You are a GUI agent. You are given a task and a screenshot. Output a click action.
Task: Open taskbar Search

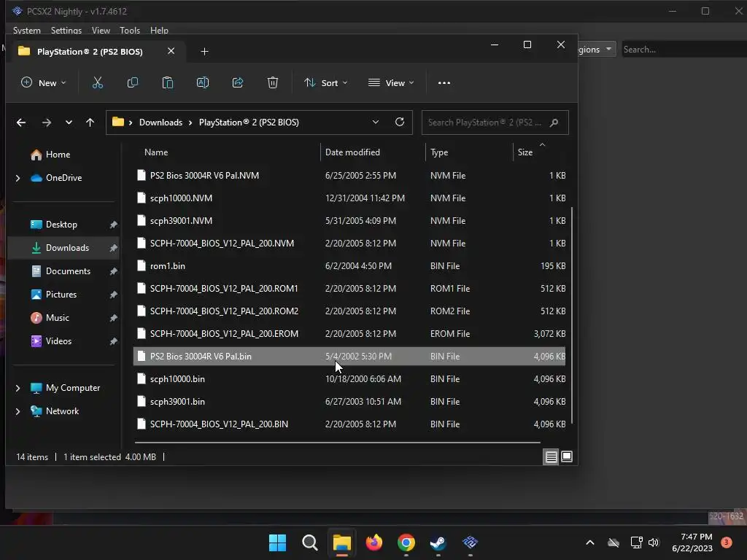pyautogui.click(x=309, y=542)
